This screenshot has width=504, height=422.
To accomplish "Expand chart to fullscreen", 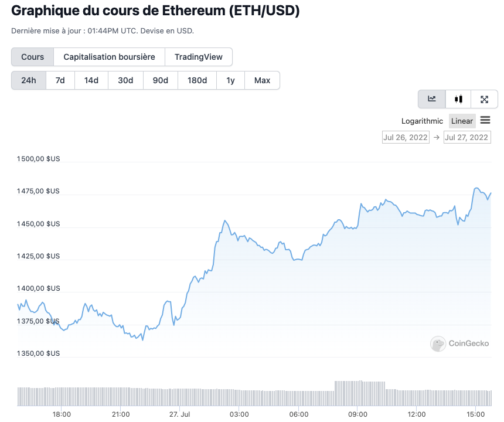I will coord(484,99).
